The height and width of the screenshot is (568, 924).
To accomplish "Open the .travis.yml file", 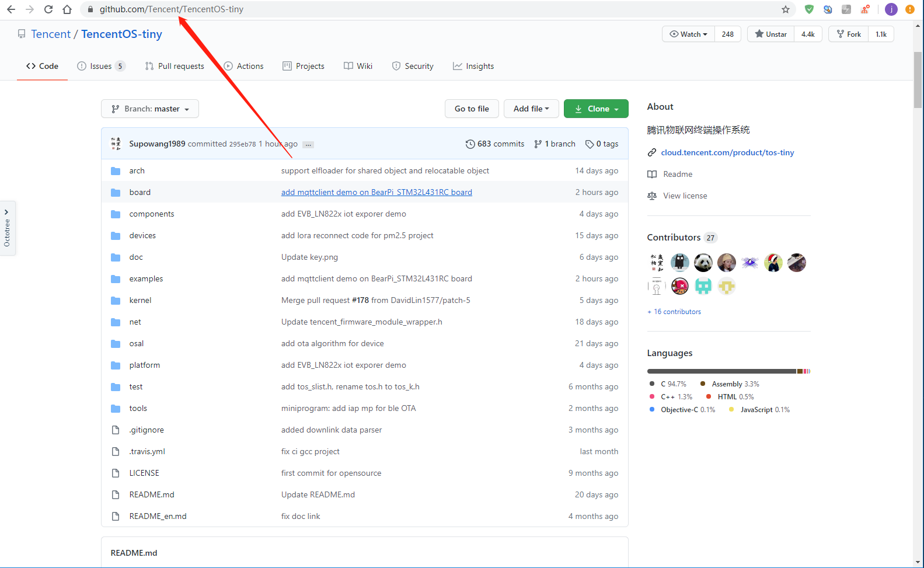I will [147, 451].
